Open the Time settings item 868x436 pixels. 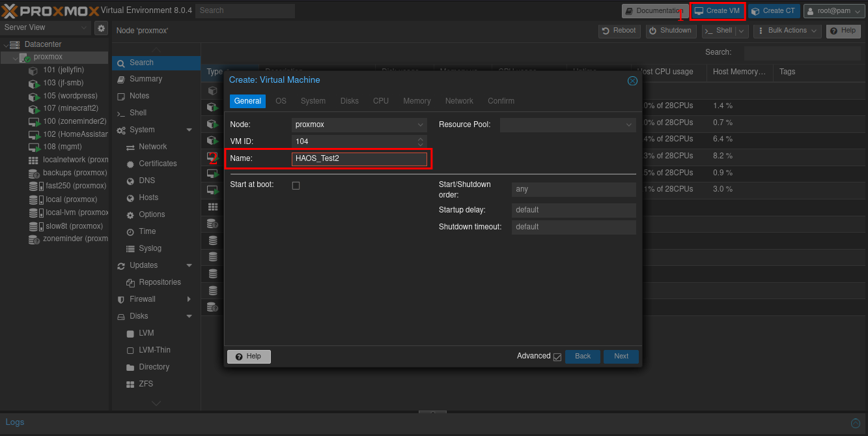pyautogui.click(x=156, y=231)
